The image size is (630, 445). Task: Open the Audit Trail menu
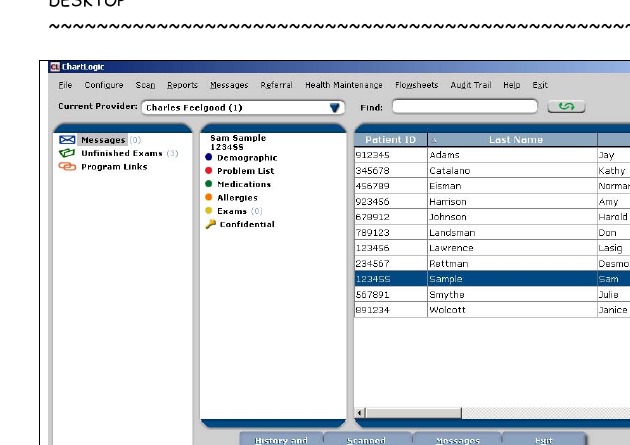pos(471,85)
